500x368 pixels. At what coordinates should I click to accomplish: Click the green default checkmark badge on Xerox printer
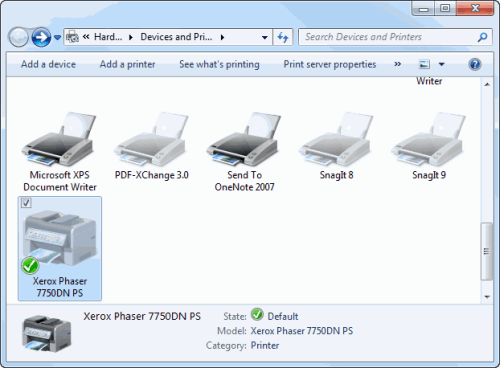point(30,266)
